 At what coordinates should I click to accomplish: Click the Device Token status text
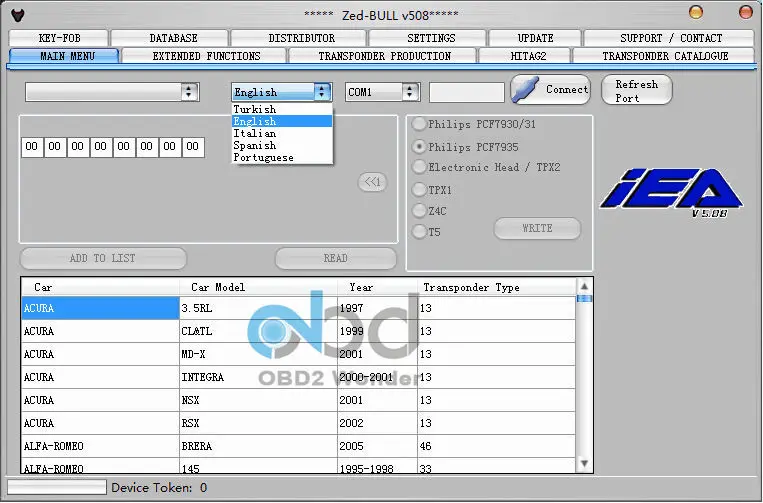159,487
